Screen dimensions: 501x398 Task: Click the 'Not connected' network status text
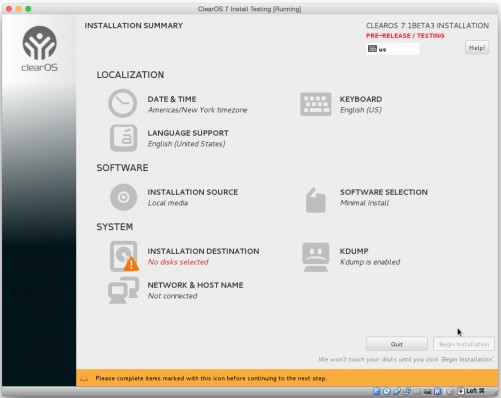click(x=173, y=296)
